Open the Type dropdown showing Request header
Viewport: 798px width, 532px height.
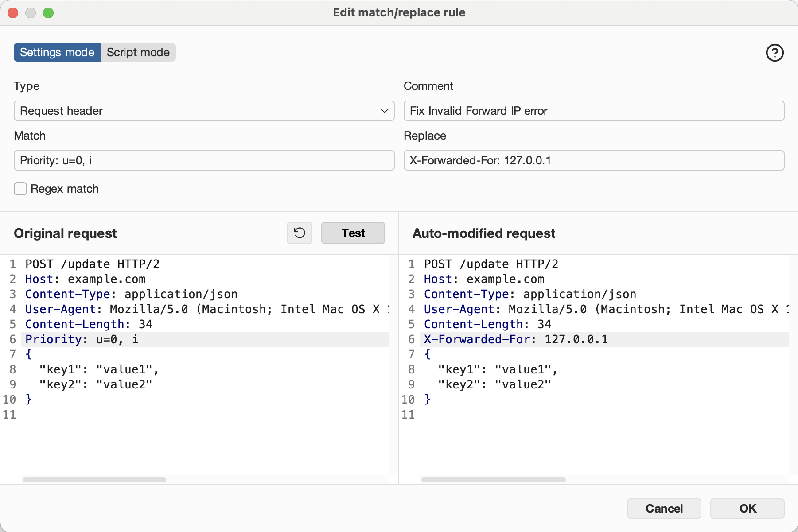tap(204, 111)
